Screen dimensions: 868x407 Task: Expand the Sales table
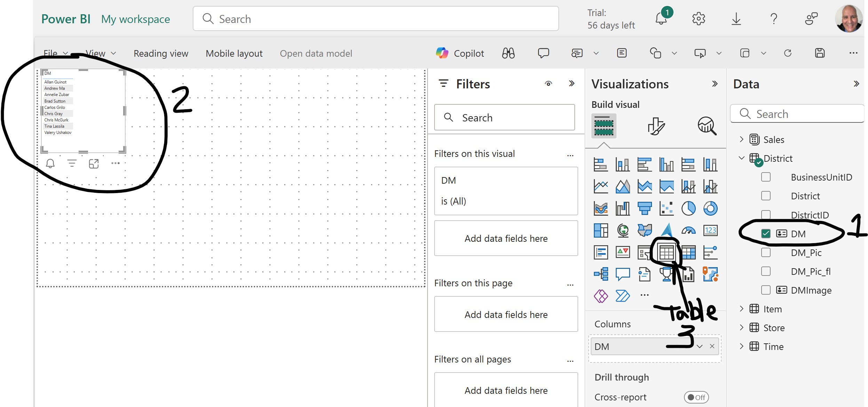pyautogui.click(x=741, y=139)
